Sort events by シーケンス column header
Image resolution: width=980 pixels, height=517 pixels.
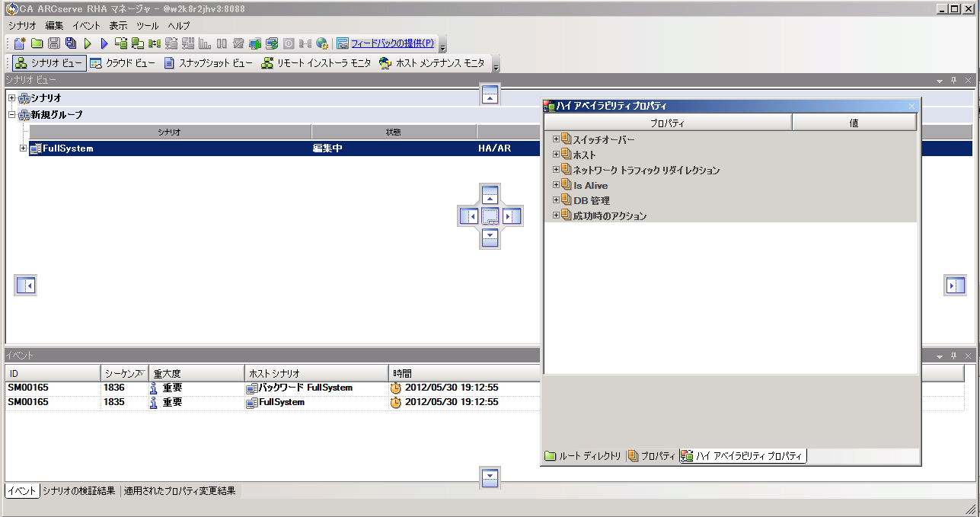[125, 373]
